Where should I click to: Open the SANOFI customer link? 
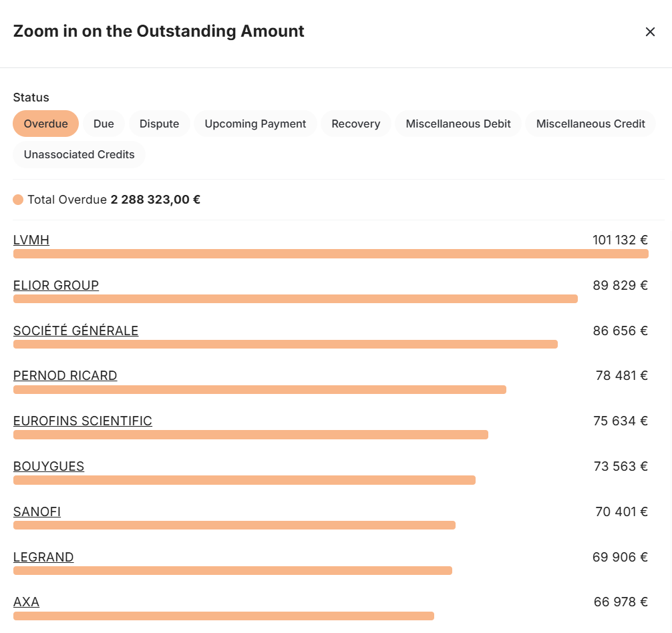pyautogui.click(x=37, y=511)
